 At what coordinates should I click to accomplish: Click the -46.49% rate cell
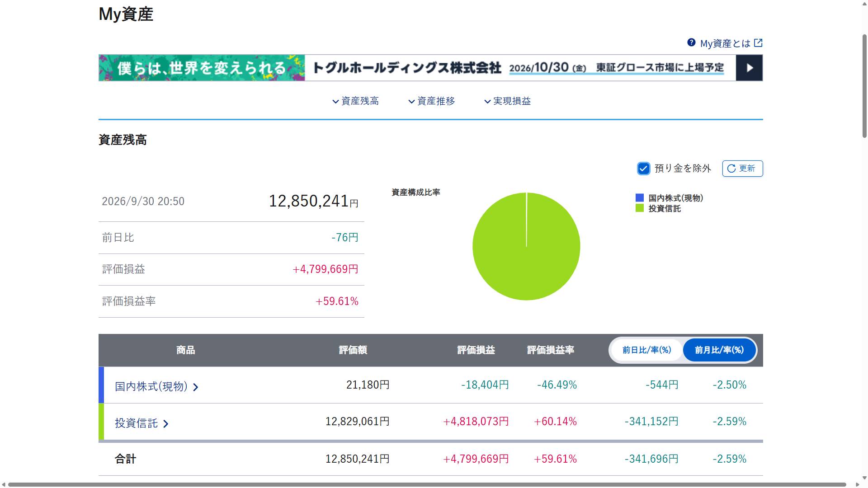pyautogui.click(x=557, y=385)
